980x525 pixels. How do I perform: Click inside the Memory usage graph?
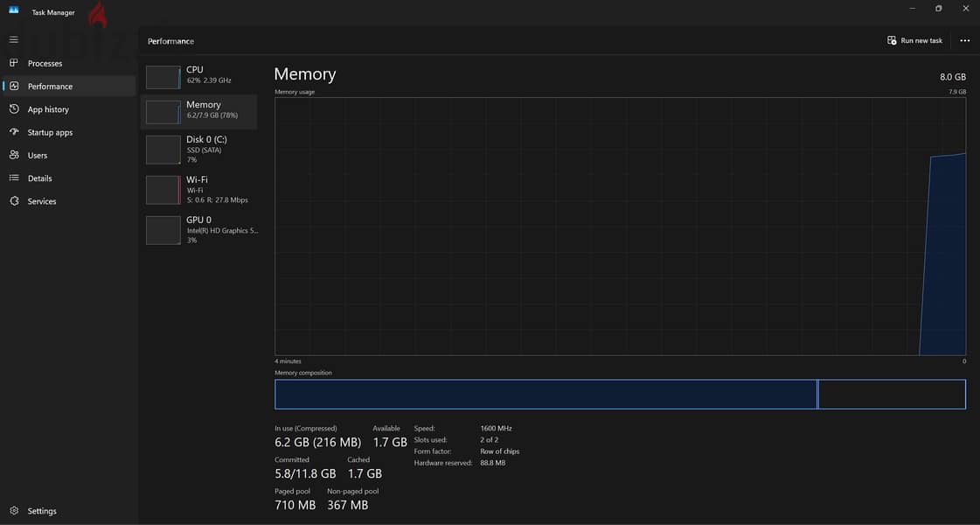click(620, 227)
